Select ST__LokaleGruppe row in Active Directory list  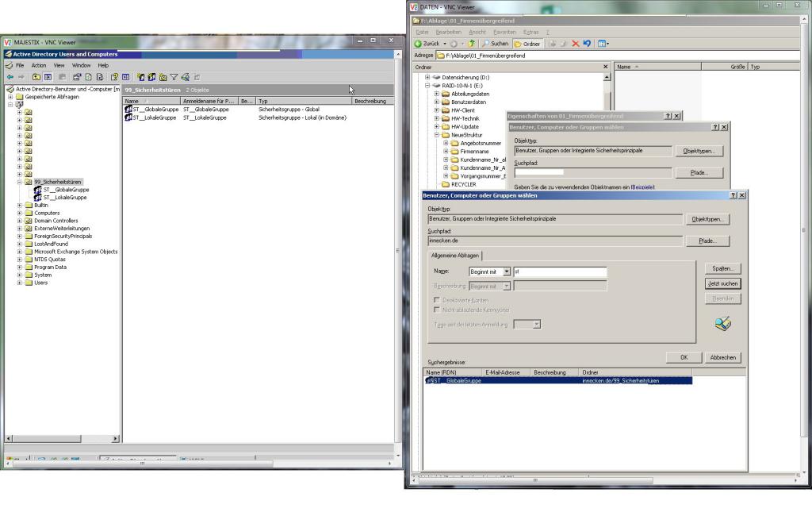pos(259,117)
